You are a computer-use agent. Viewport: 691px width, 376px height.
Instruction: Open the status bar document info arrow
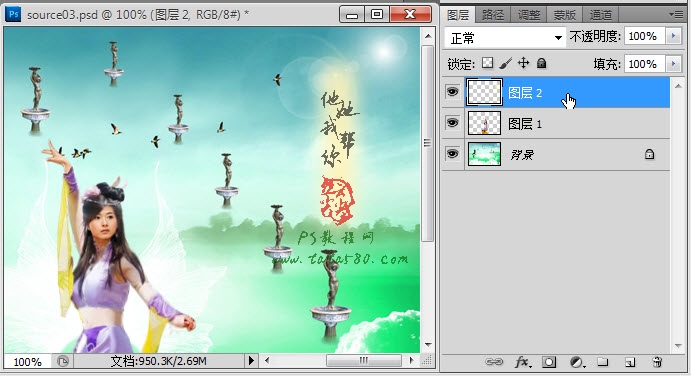(x=251, y=361)
